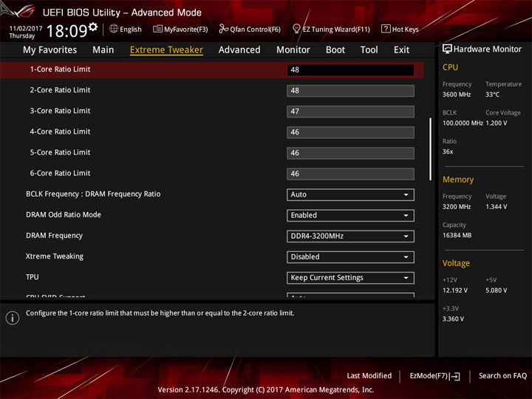This screenshot has height=399, width=532.
Task: Open Xtreme Tweaking dropdown
Action: (x=350, y=257)
